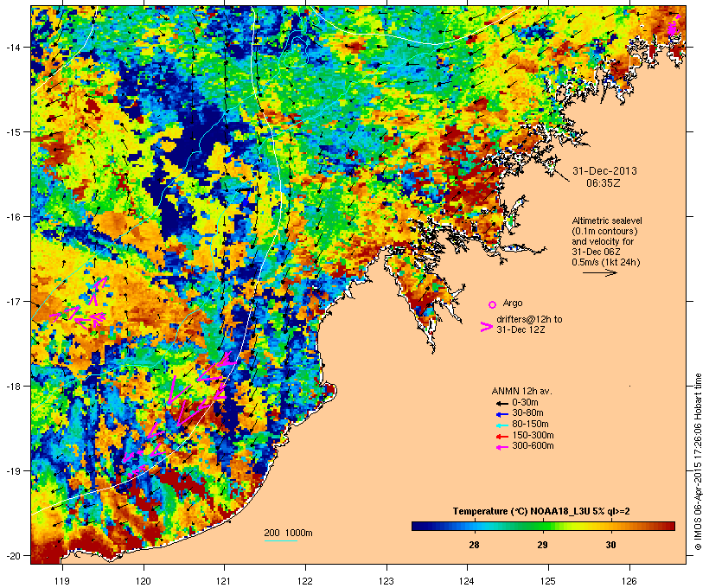The height and width of the screenshot is (588, 709).
Task: Click the IMOS copyright timestamp text
Action: [x=699, y=463]
